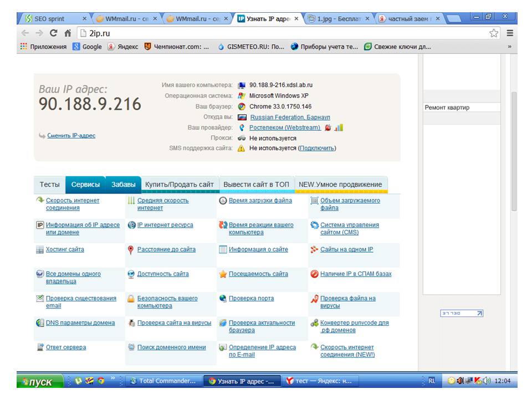Switch to the SEO sprint tab
Screen dimensions: 532x399
pyautogui.click(x=55, y=19)
